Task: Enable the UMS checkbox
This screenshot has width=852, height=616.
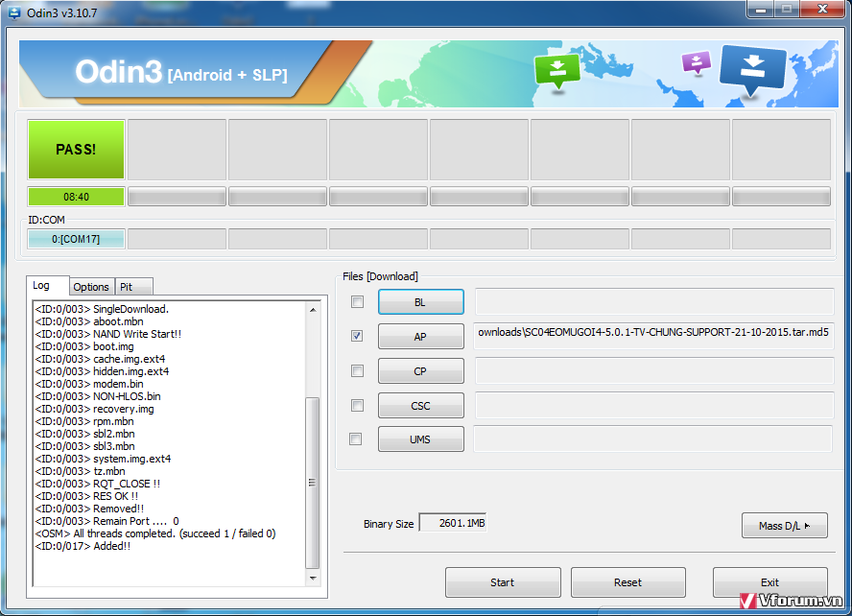Action: click(356, 439)
